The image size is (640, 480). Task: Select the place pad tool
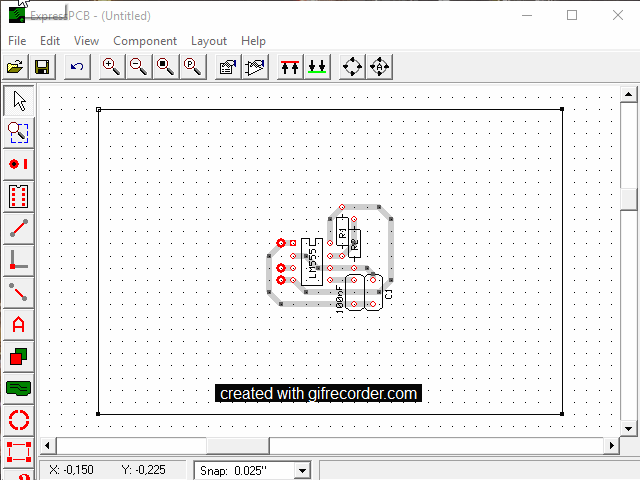(x=18, y=164)
